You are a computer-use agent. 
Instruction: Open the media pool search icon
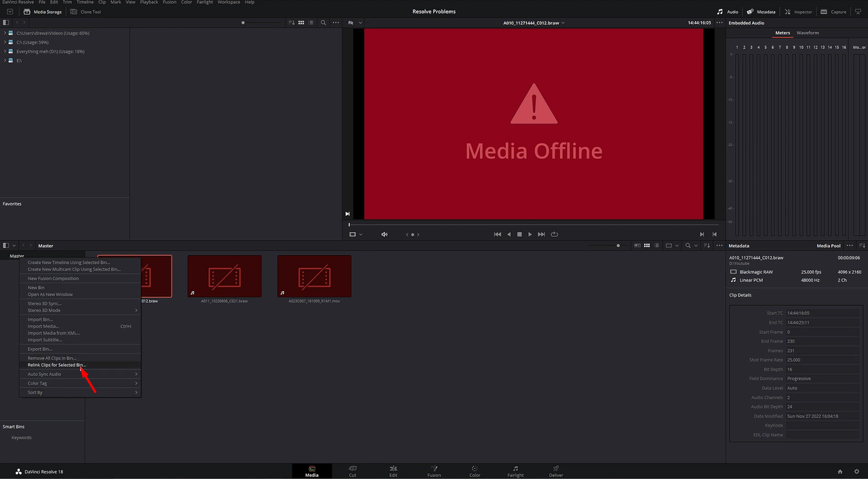688,246
